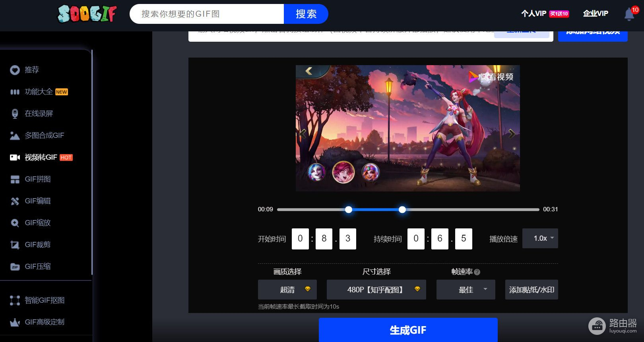Open the 播放倍速 1.0x dropdown
Viewport: 644px width, 342px height.
(540, 238)
